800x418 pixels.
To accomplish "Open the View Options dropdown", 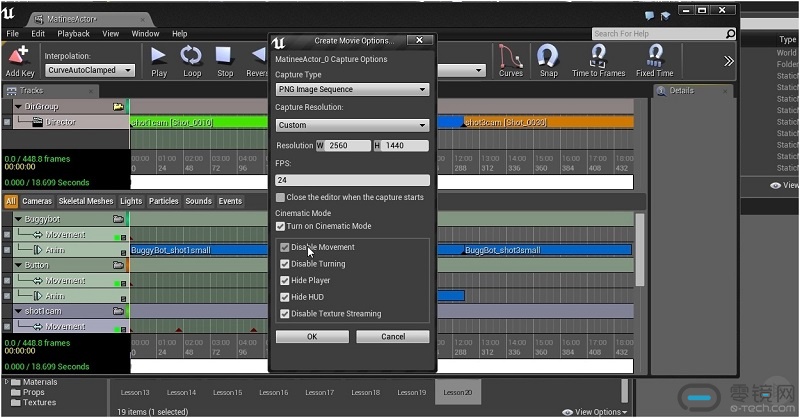I will pyautogui.click(x=594, y=412).
